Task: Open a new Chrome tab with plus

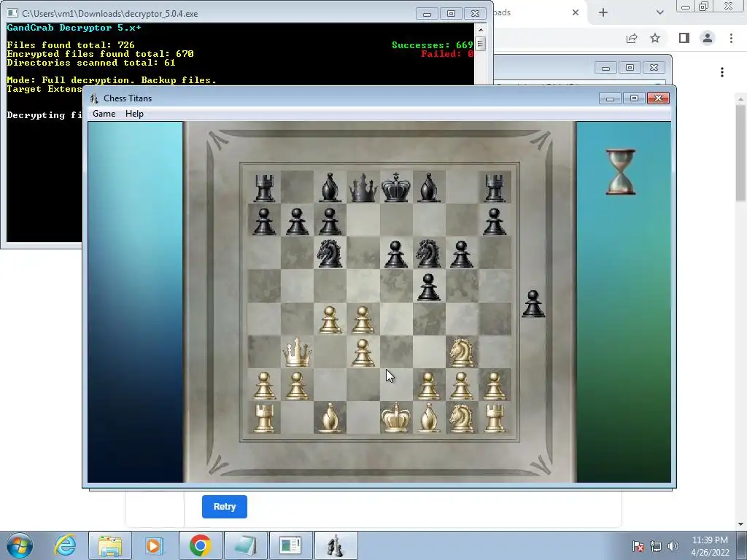Action: click(x=603, y=12)
